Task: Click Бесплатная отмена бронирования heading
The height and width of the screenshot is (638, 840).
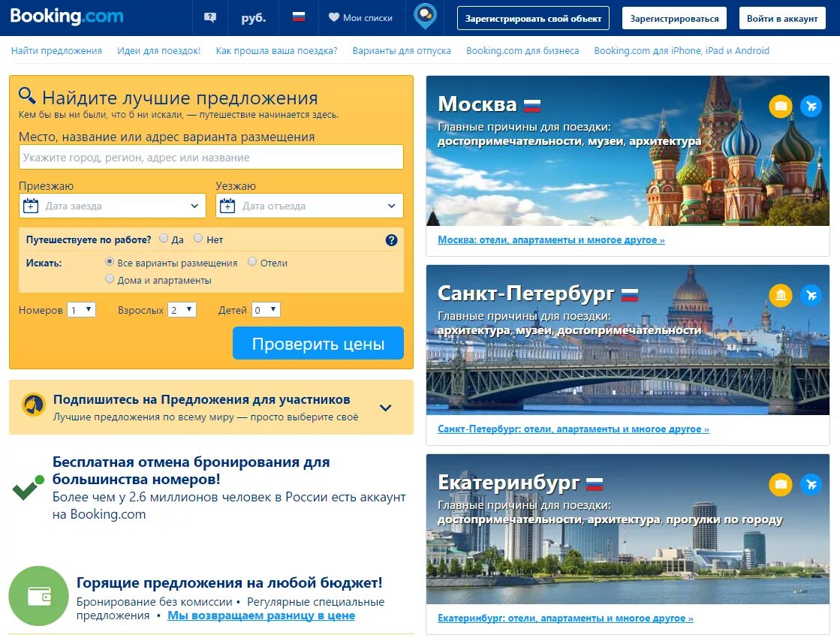Action: [x=191, y=471]
